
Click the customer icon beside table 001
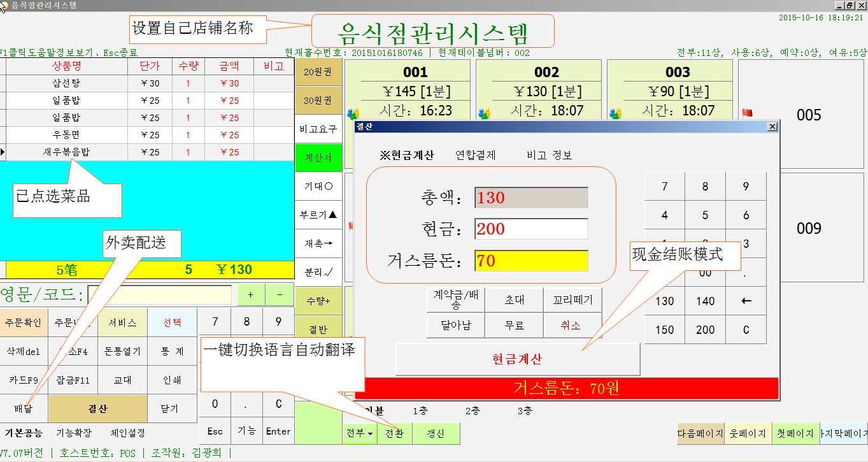pos(354,112)
